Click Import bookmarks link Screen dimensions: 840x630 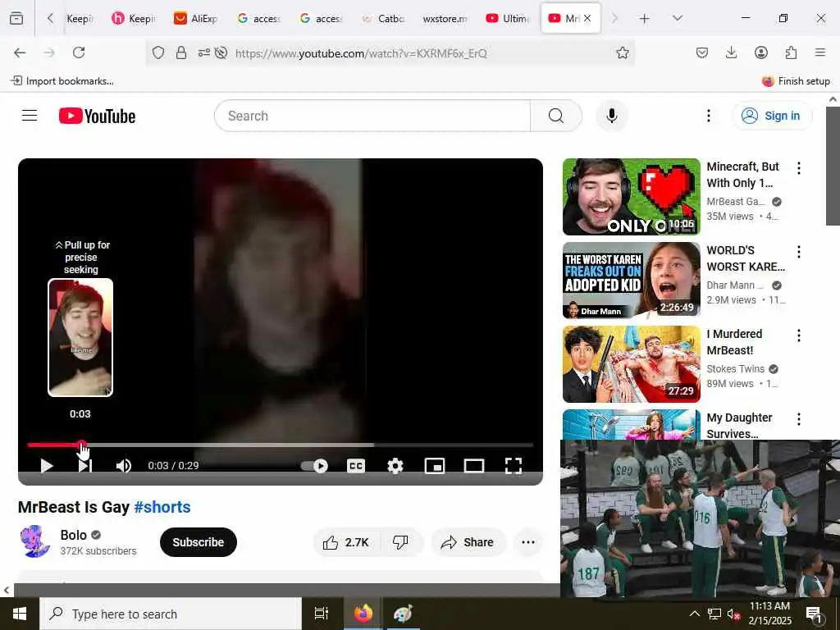[62, 81]
